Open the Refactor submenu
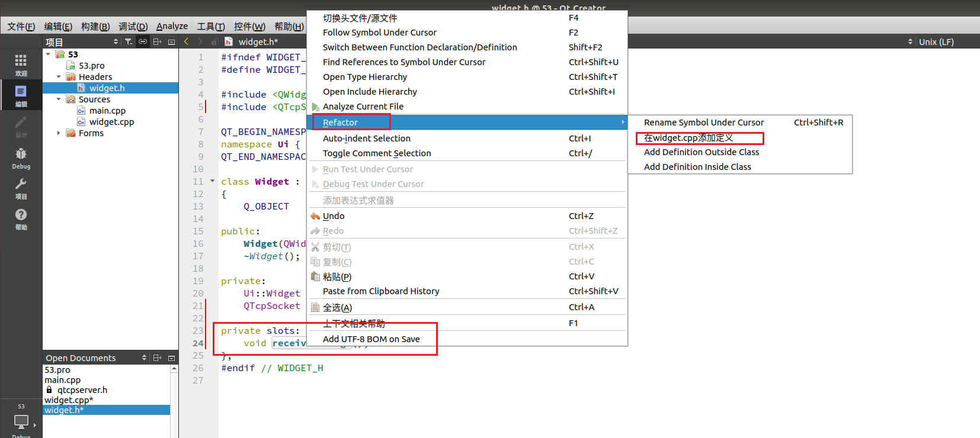 click(467, 123)
